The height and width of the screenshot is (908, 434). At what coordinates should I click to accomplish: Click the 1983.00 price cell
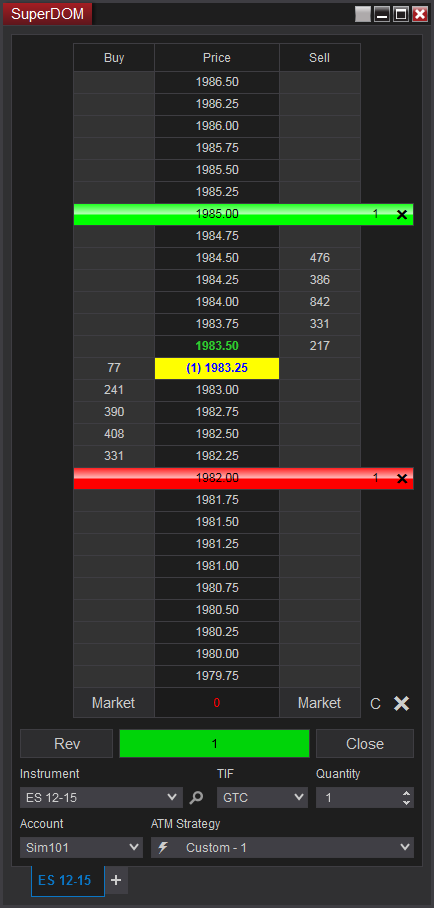click(217, 390)
